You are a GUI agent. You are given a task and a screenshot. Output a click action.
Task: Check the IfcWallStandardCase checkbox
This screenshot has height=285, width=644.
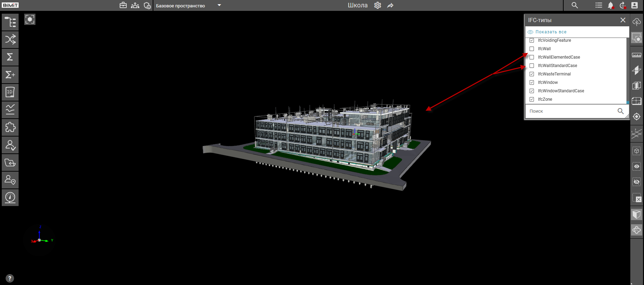point(532,66)
